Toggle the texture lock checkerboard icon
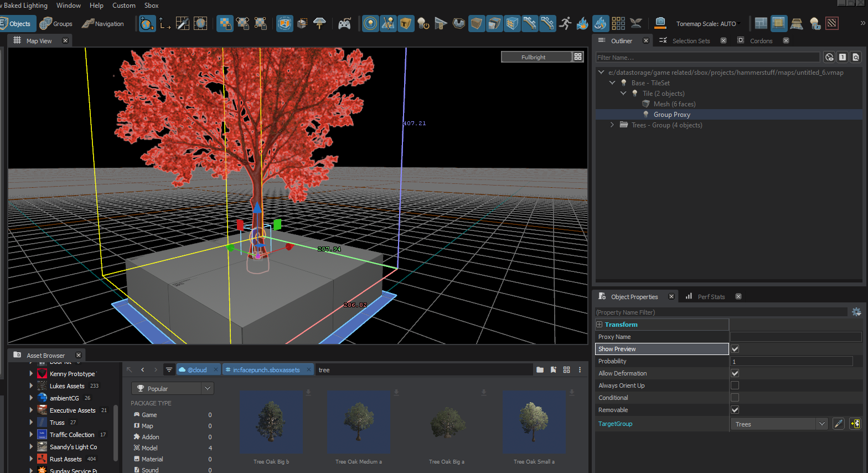The width and height of the screenshot is (868, 473). click(x=225, y=23)
